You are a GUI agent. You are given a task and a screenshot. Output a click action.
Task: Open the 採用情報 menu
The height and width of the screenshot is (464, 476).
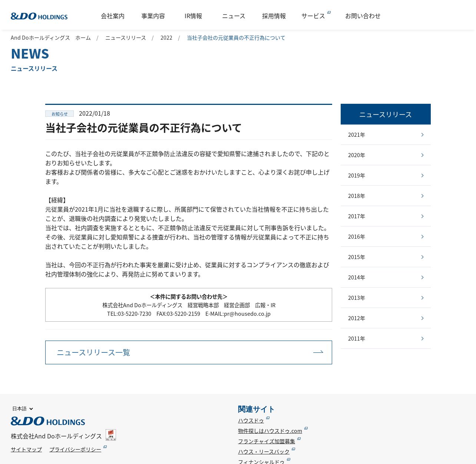tap(274, 16)
